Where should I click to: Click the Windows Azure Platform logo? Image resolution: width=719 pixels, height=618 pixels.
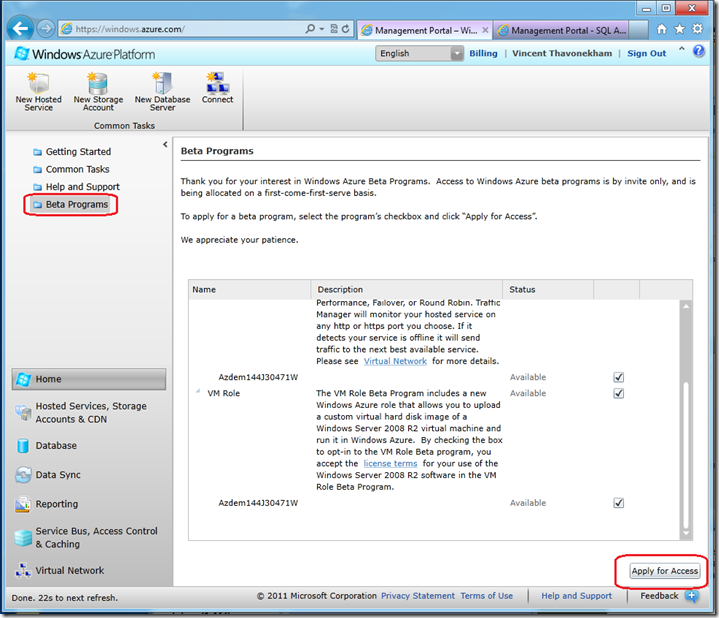(x=85, y=54)
